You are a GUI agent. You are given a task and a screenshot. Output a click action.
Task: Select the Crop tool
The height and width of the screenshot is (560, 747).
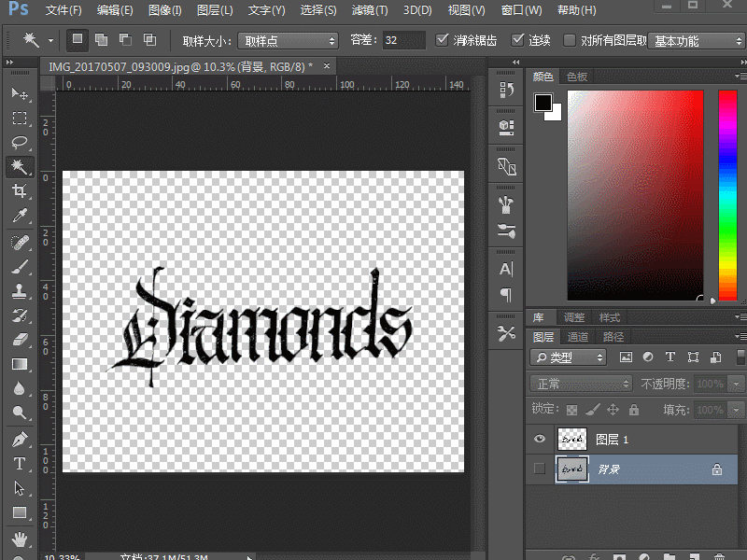19,191
